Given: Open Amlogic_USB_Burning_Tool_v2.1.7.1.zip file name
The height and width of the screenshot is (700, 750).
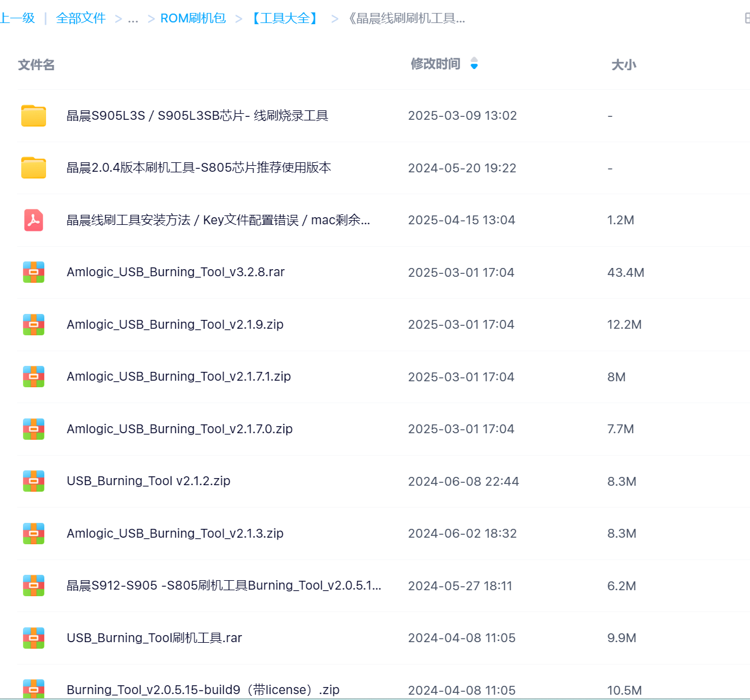Looking at the screenshot, I should (x=178, y=377).
